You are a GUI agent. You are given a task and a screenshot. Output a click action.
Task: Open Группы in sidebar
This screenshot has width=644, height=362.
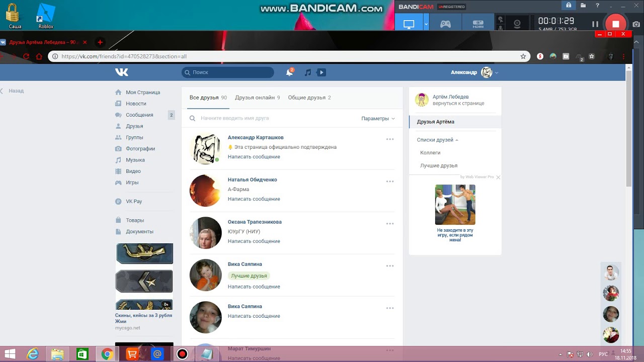click(x=134, y=137)
